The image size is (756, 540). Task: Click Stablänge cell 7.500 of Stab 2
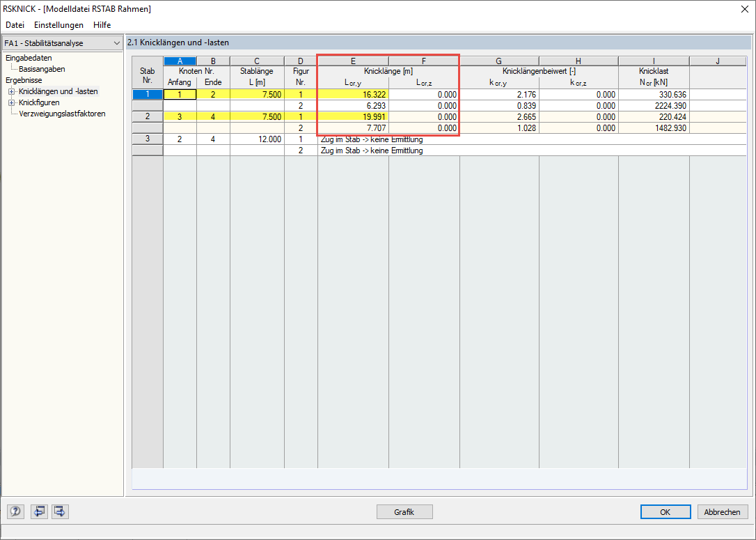click(x=257, y=117)
